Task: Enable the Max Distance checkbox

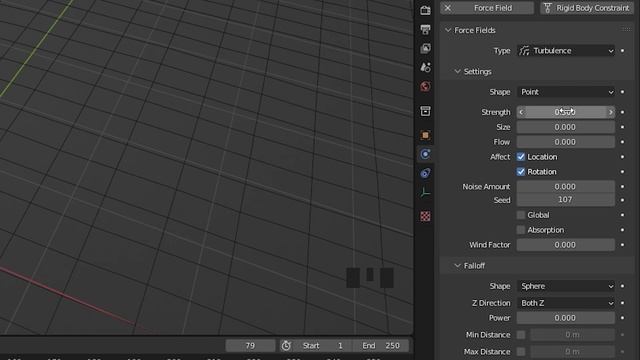Action: tap(521, 351)
